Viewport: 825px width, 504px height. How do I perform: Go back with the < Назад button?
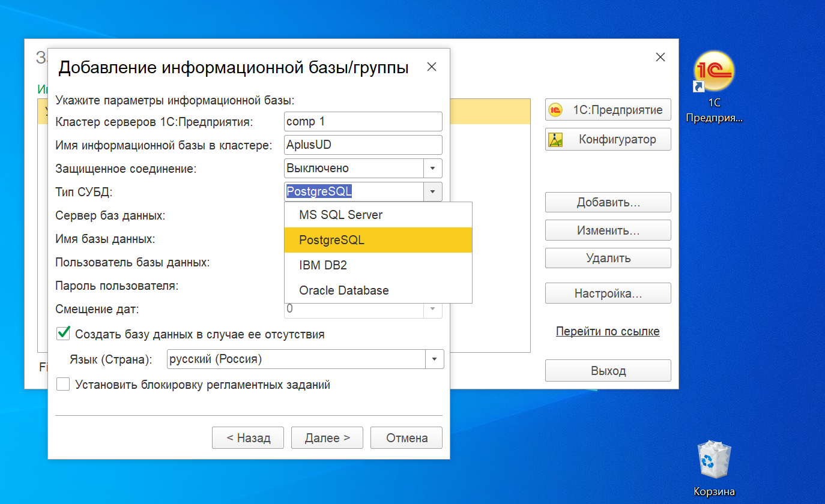(x=248, y=438)
